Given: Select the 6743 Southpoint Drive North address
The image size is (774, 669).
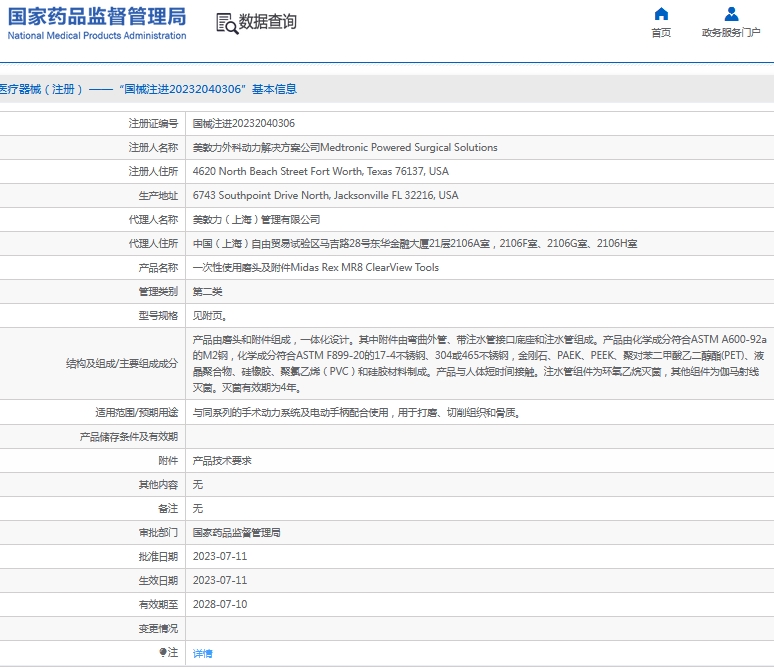Looking at the screenshot, I should pyautogui.click(x=325, y=196).
